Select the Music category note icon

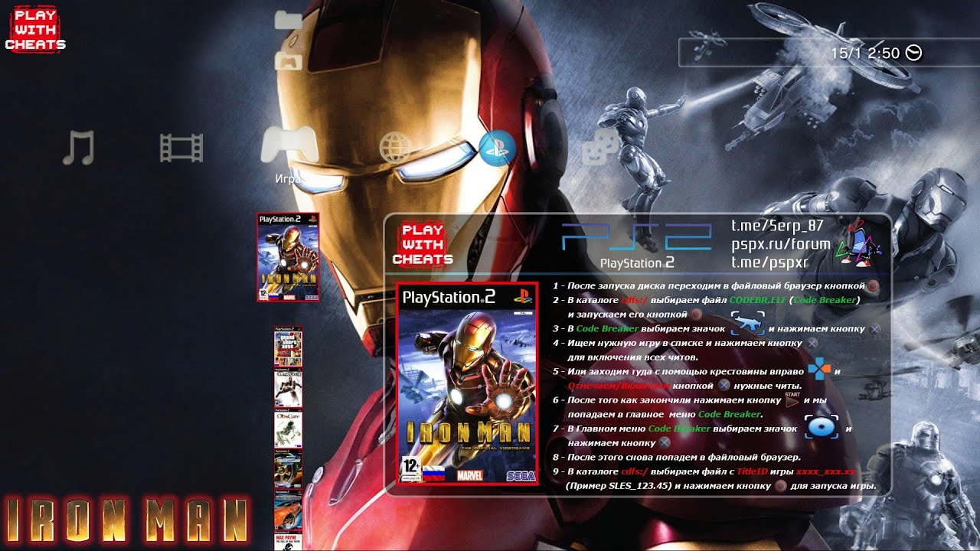click(x=78, y=147)
